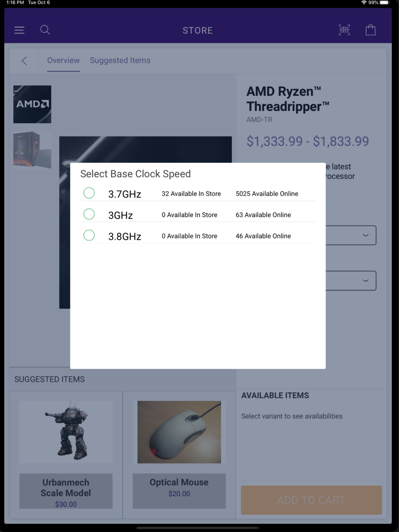Image resolution: width=399 pixels, height=532 pixels.
Task: Open the shopping bag cart icon
Action: tap(370, 30)
